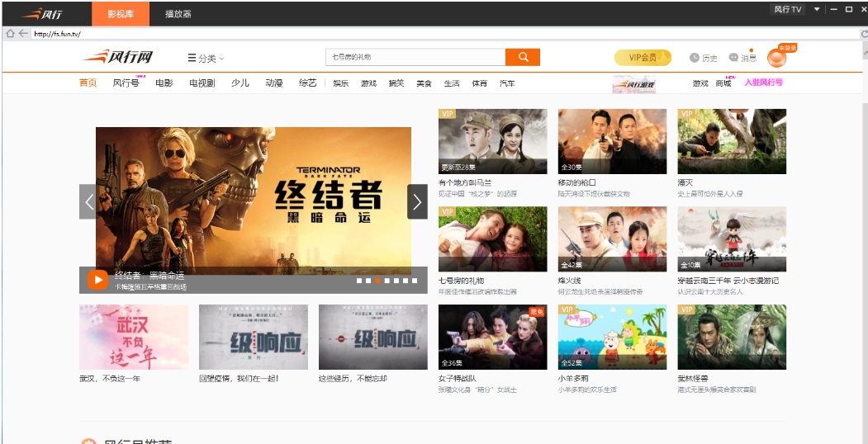The height and width of the screenshot is (444, 868).
Task: Open the 娱乐 channel link
Action: point(341,83)
